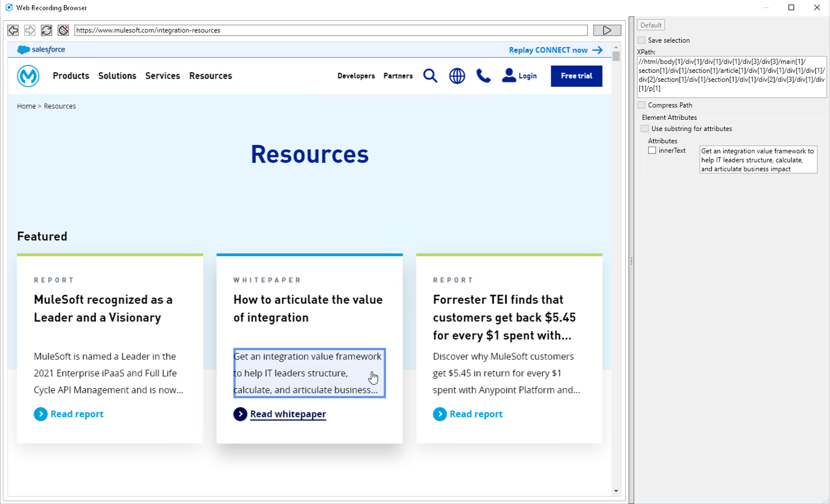Open the Products navigation menu

coord(71,76)
